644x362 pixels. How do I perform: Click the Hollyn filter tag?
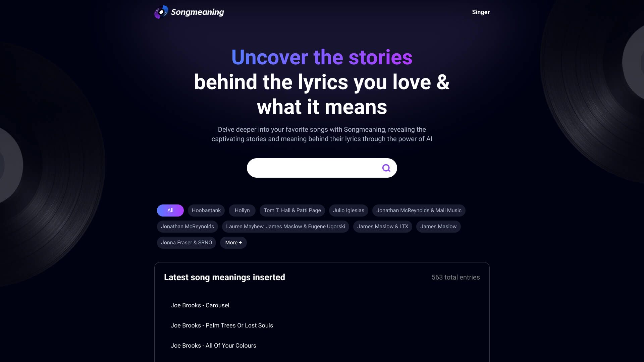point(242,210)
